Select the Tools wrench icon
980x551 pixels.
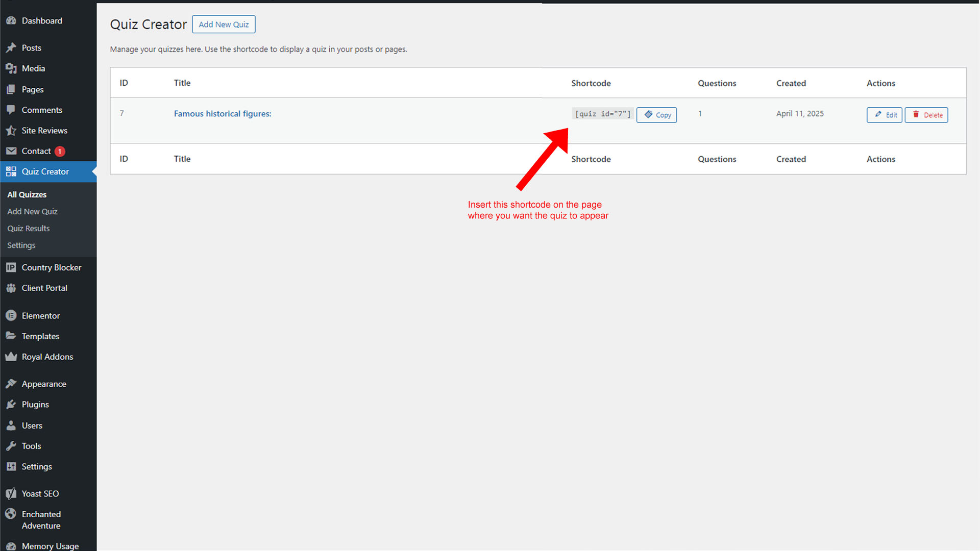11,446
